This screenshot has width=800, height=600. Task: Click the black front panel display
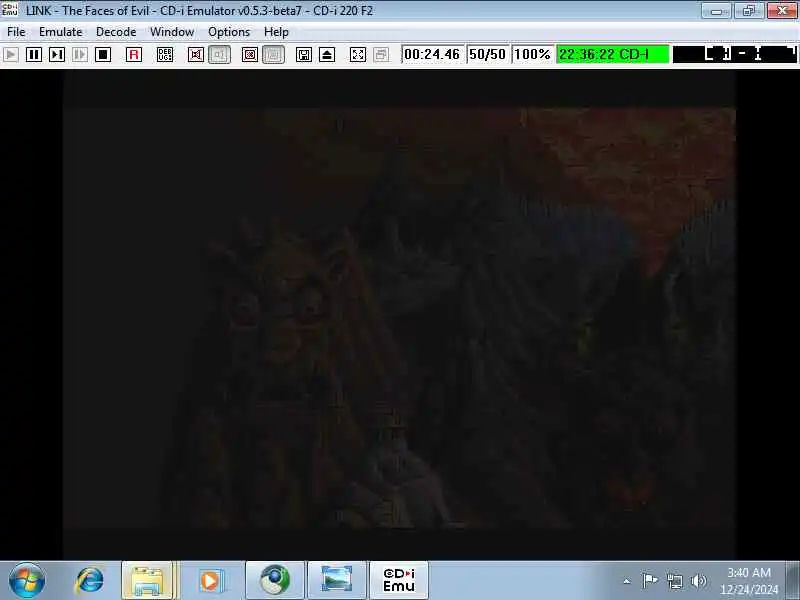735,54
